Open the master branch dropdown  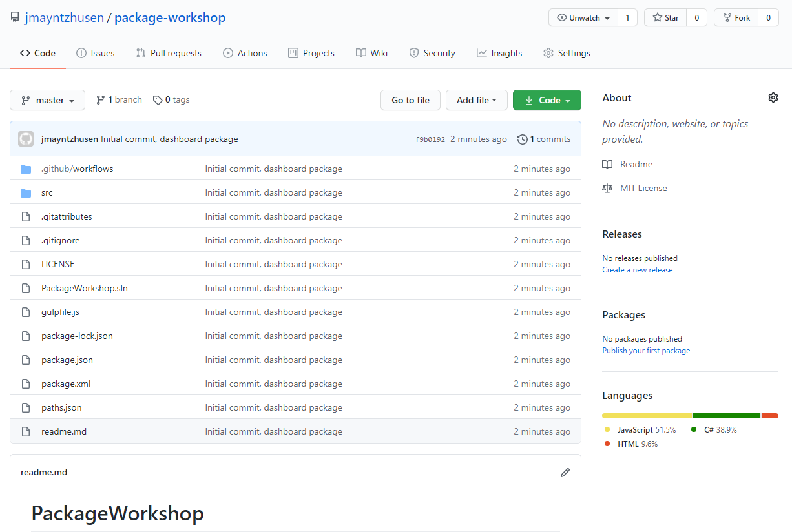click(47, 100)
